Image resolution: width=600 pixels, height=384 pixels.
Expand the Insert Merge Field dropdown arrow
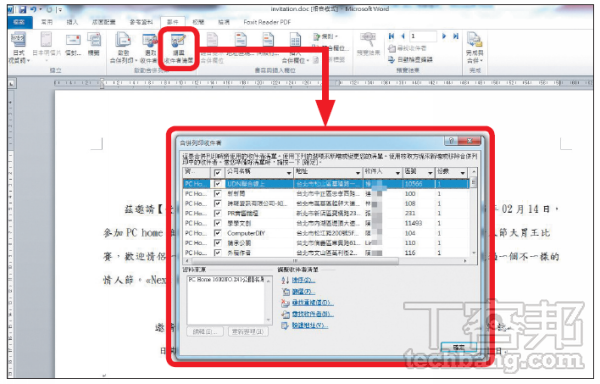pos(308,60)
